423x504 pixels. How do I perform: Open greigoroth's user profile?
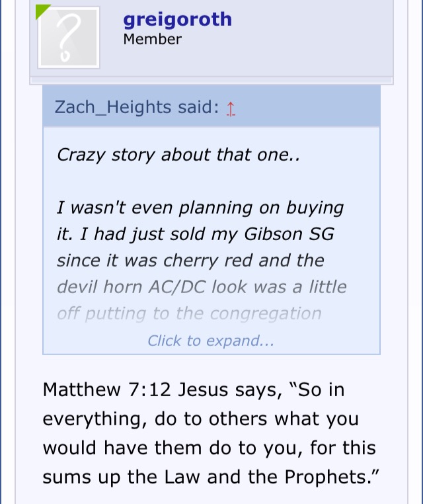click(177, 19)
